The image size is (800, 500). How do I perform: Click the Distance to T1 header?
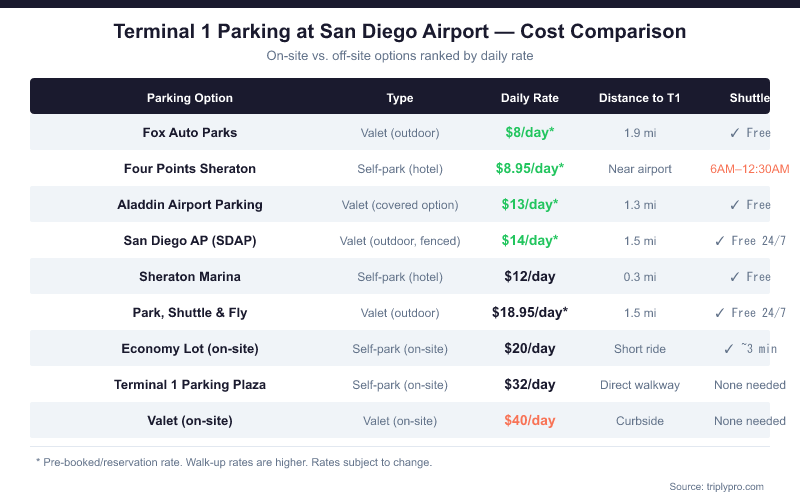(640, 98)
